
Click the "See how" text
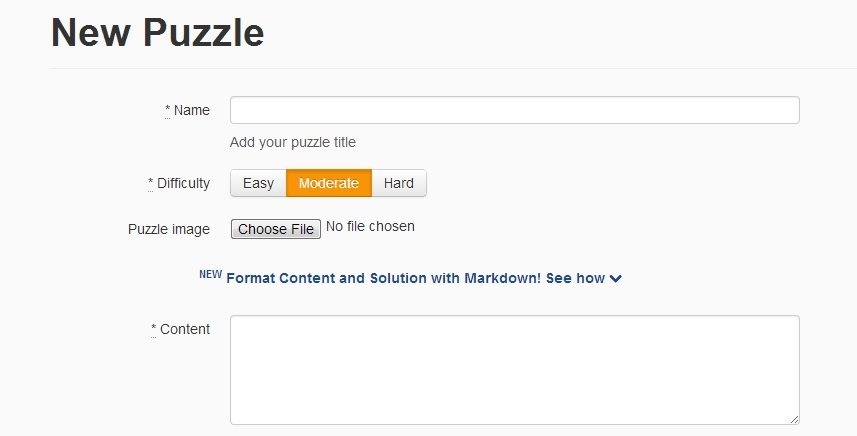[x=575, y=278]
